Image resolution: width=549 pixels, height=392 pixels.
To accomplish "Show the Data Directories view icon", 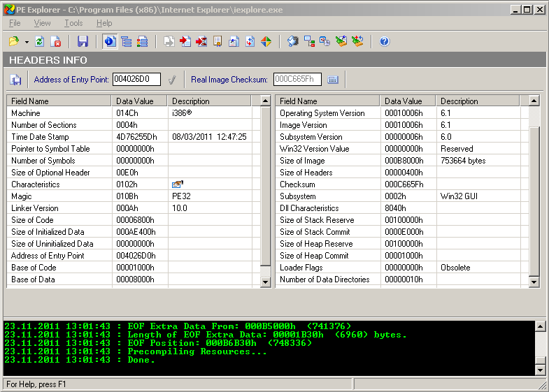I will 126,42.
